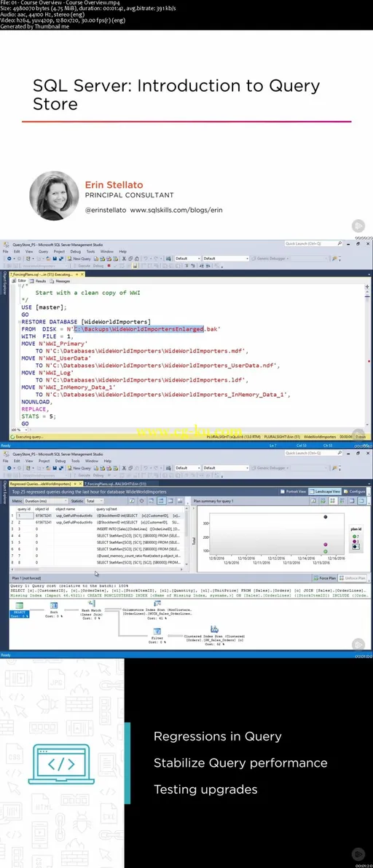
Task: Click plan id 1 in the chart legend
Action: click(x=356, y=546)
